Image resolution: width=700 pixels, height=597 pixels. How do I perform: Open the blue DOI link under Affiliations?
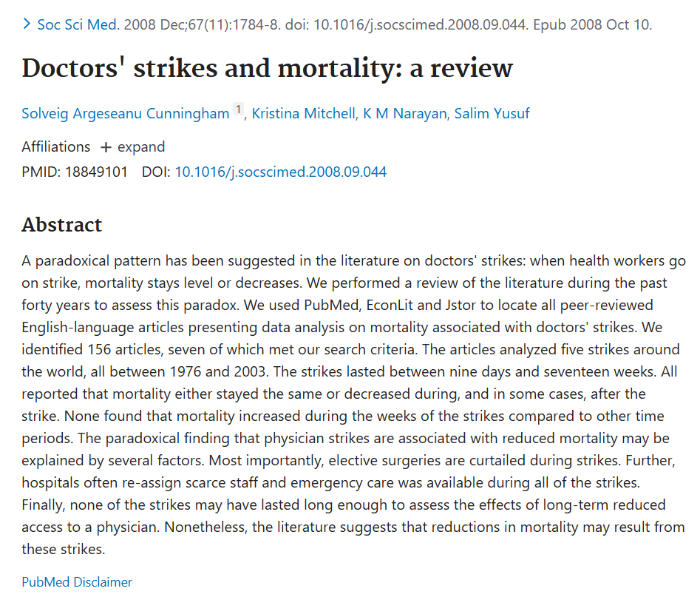[x=280, y=172]
